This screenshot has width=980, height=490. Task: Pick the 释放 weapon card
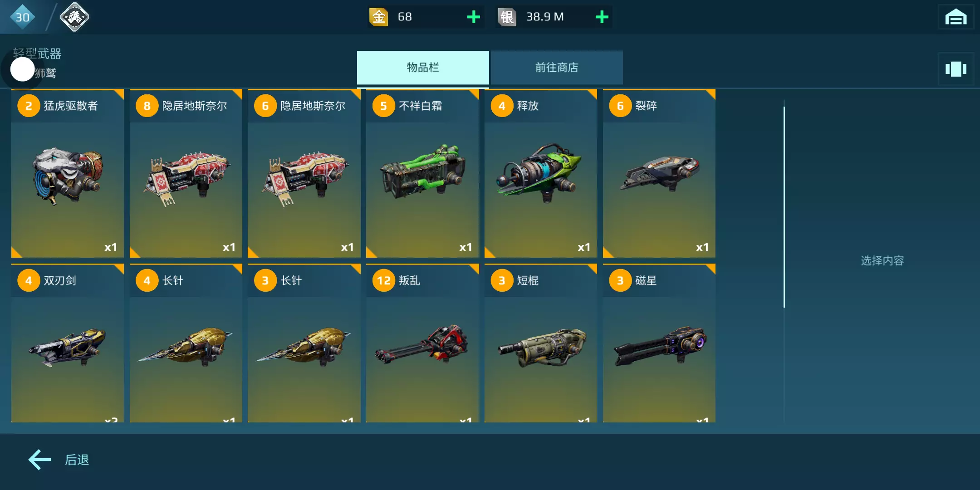click(x=541, y=174)
